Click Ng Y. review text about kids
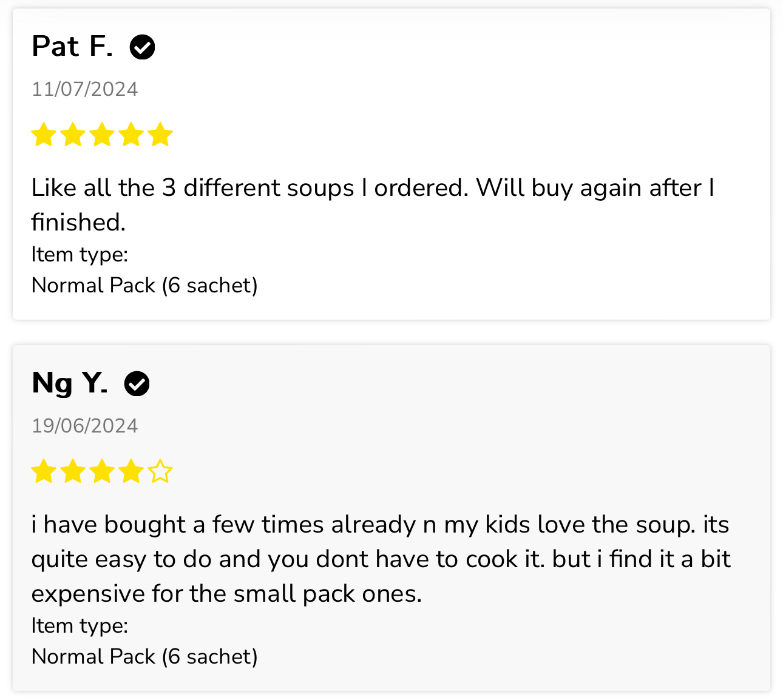This screenshot has height=700, width=783. [x=381, y=559]
